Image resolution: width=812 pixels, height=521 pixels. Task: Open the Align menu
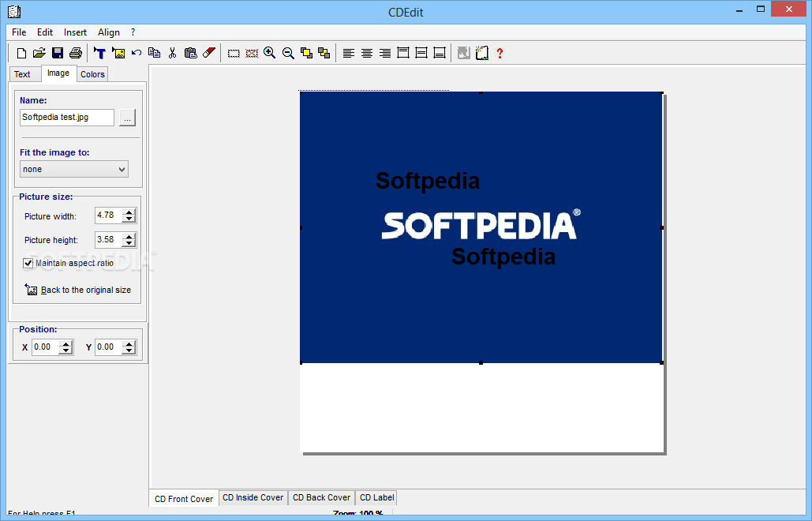[109, 32]
